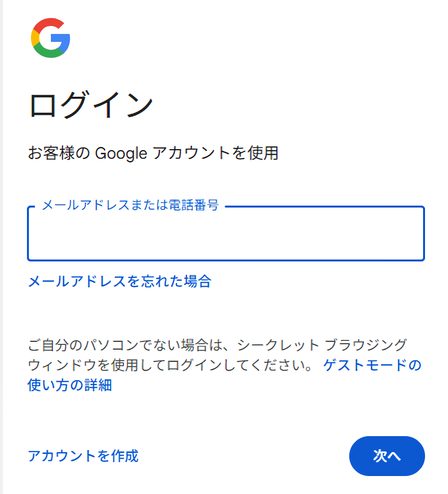Click 使い方の詳細 link on the last line
The height and width of the screenshot is (494, 448).
(x=70, y=385)
